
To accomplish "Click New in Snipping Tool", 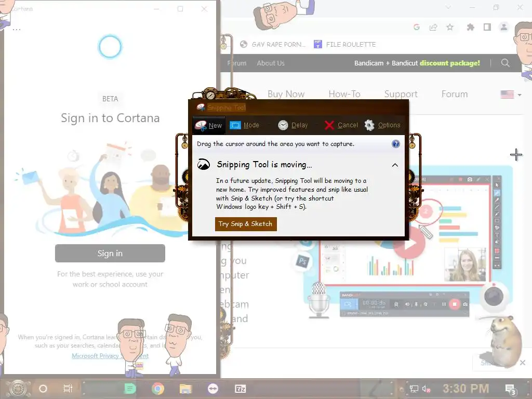I will 208,125.
